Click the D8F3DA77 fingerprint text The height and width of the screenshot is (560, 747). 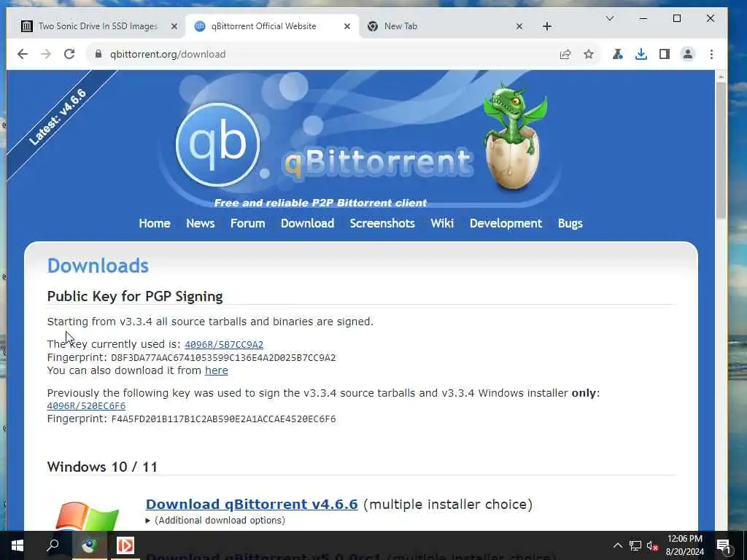223,357
